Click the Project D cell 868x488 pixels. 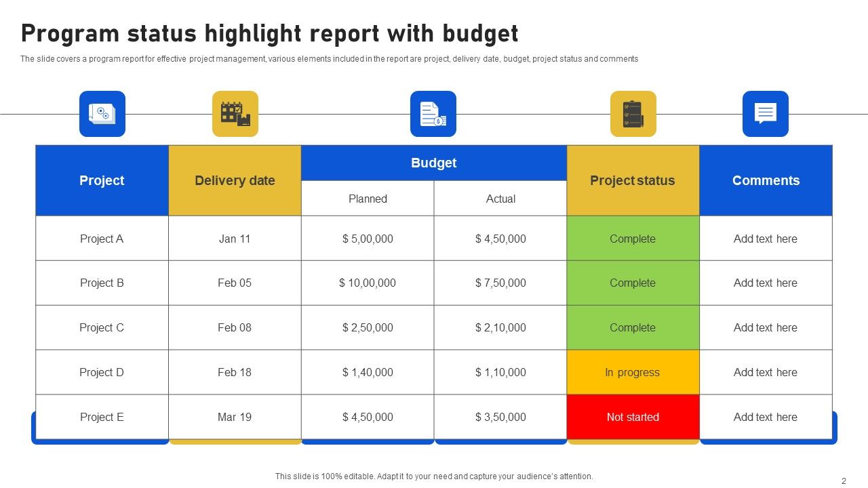tap(102, 372)
